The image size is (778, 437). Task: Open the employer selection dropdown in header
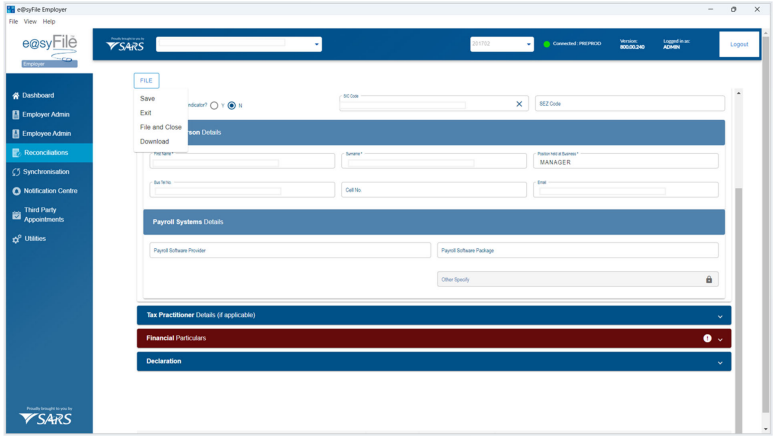[x=317, y=44]
